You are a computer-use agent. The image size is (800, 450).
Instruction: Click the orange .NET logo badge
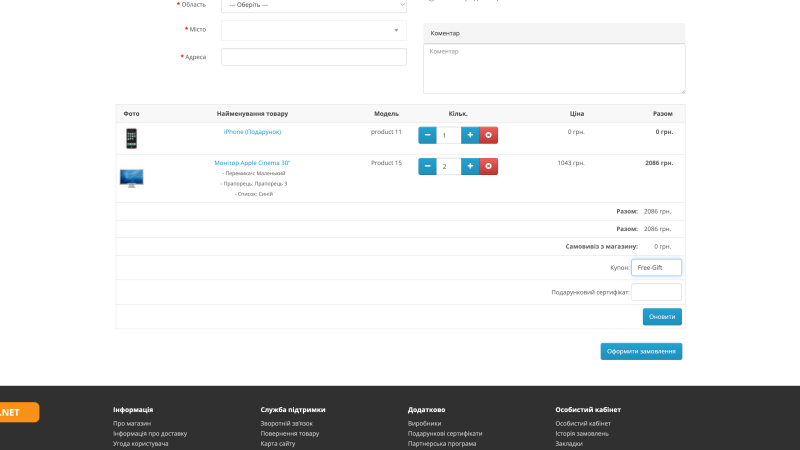[19, 412]
